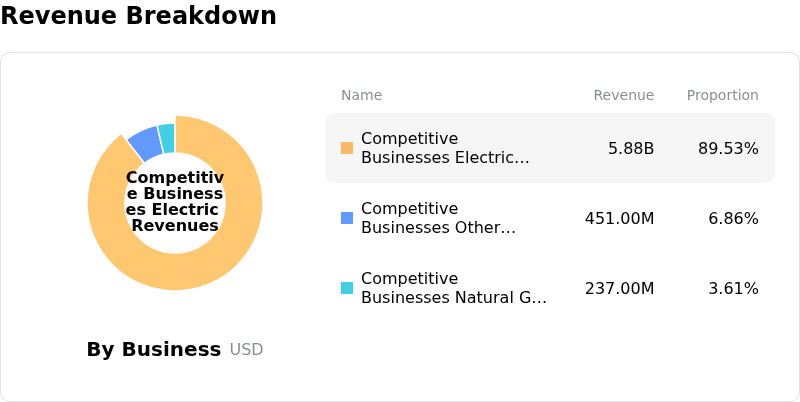Click the 5.88B revenue value
The image size is (800, 402).
(631, 148)
